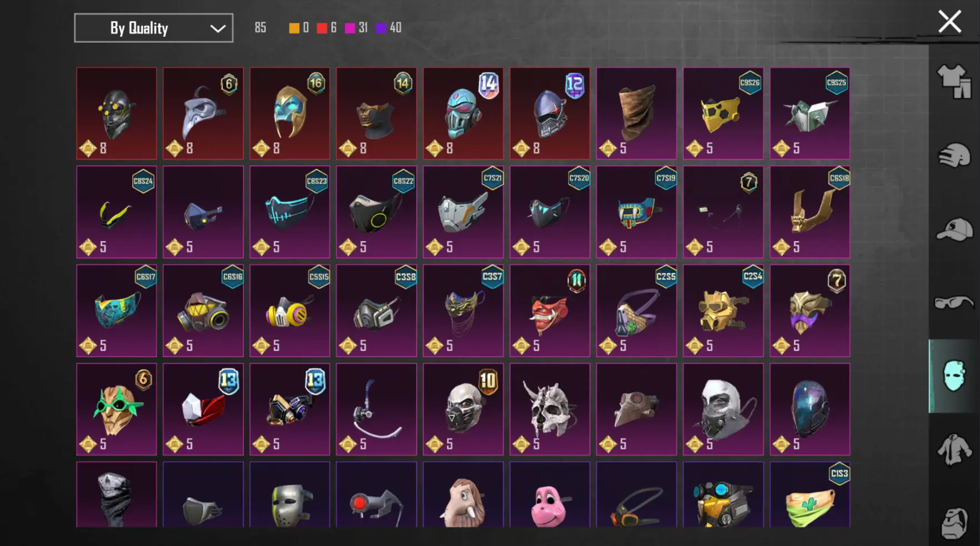Image resolution: width=980 pixels, height=546 pixels.
Task: Filter by orange quality swatch
Action: coord(294,28)
